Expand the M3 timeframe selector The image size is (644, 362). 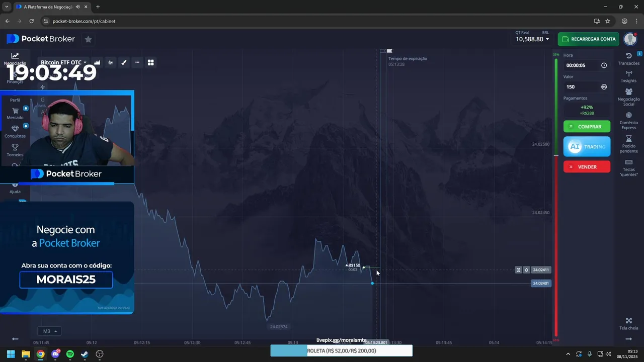pos(49,331)
